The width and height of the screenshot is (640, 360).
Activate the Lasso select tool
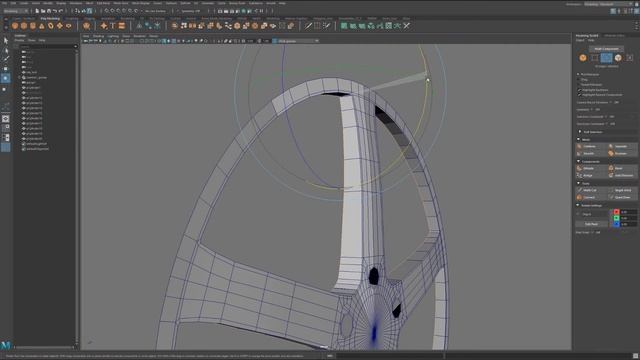coord(6,50)
